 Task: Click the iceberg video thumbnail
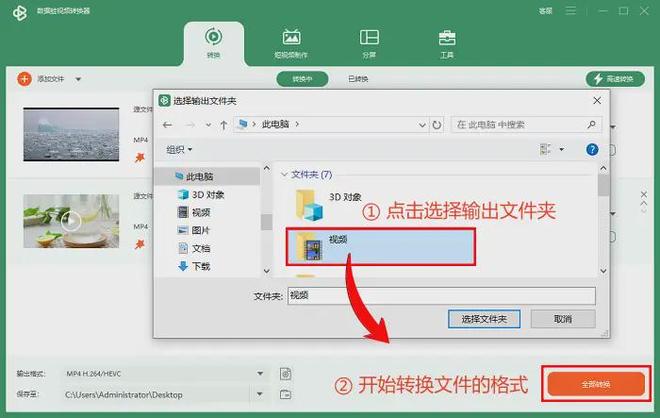point(71,134)
